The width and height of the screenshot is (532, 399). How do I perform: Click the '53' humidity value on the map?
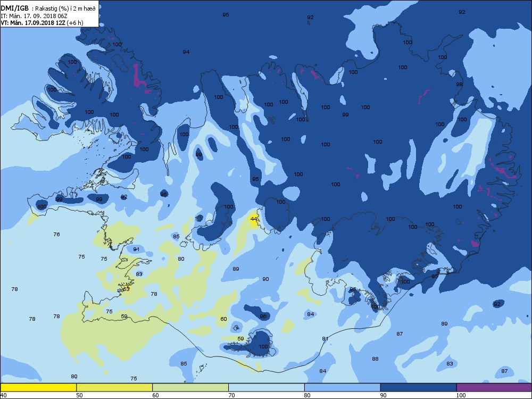[126, 289]
